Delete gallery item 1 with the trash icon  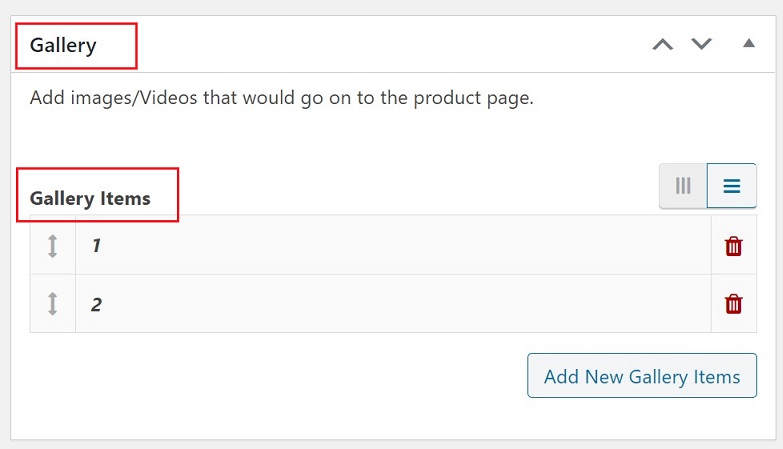(x=734, y=246)
